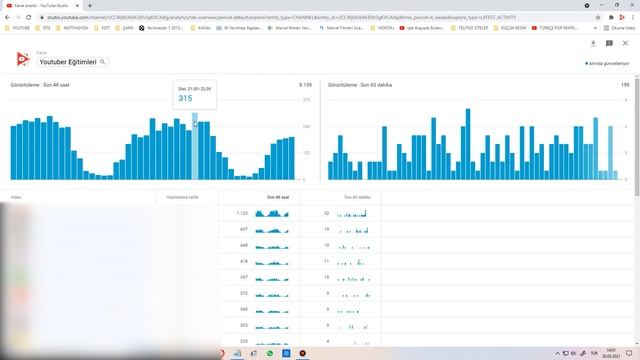Select the row with 1.123 views
The image size is (640, 360).
click(x=320, y=213)
